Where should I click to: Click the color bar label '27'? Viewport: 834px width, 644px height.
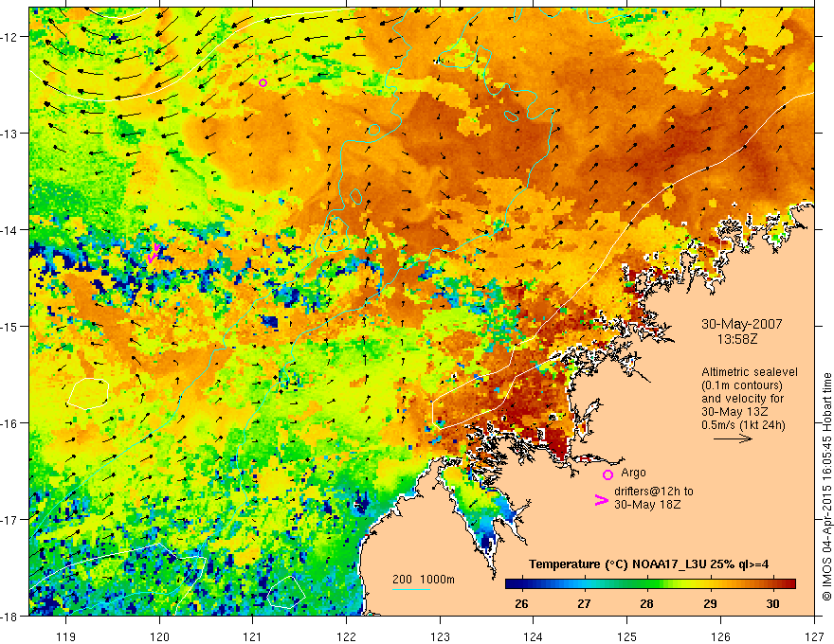point(584,603)
